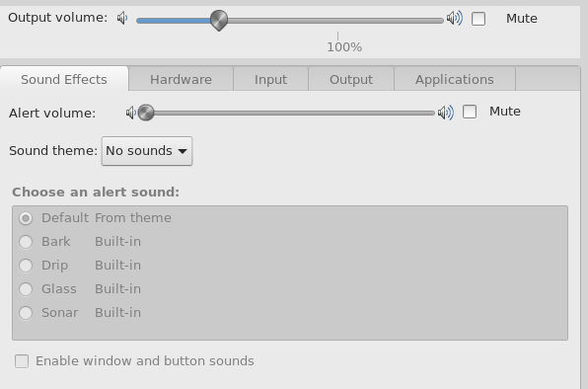Show the Applications tab
Image resolution: width=588 pixels, height=389 pixels.
pyautogui.click(x=455, y=79)
